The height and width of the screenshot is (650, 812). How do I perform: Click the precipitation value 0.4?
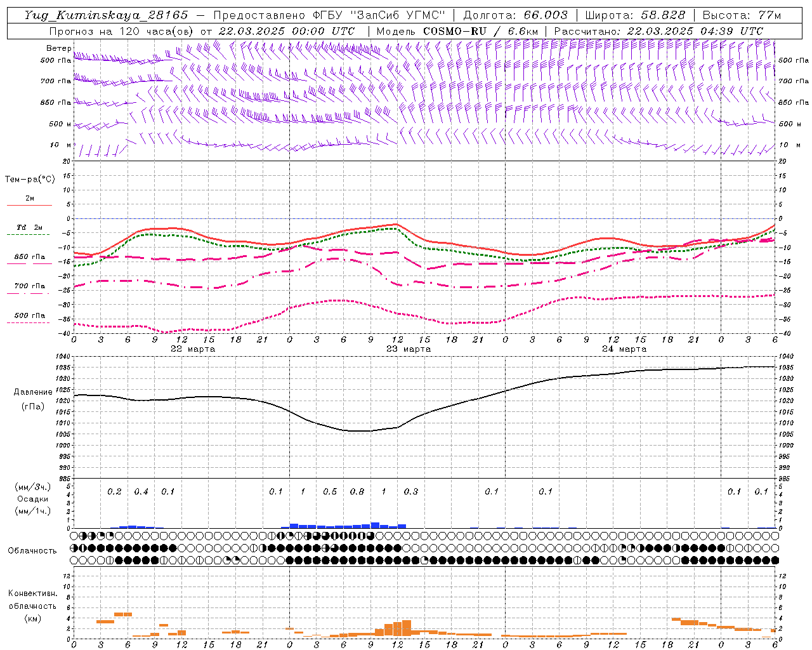pyautogui.click(x=141, y=491)
